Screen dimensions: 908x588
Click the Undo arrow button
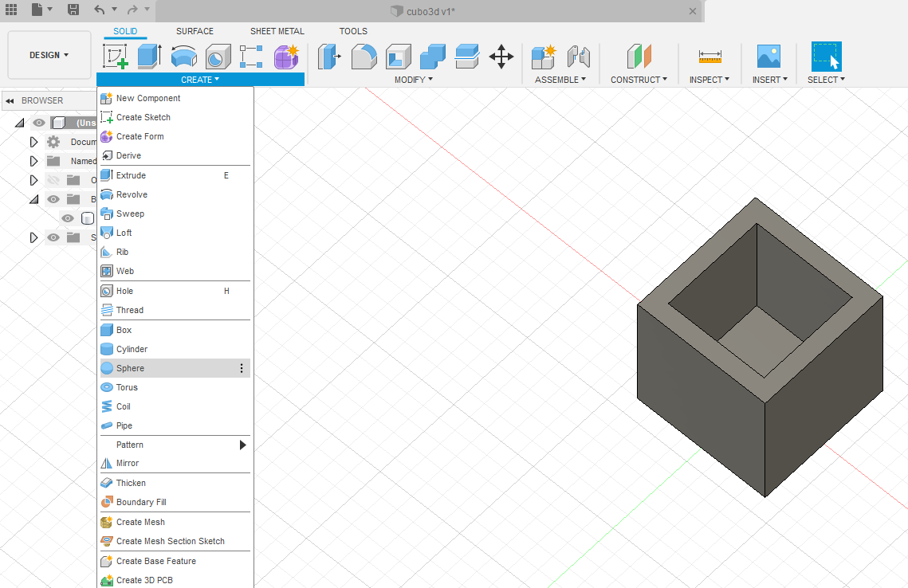point(99,10)
